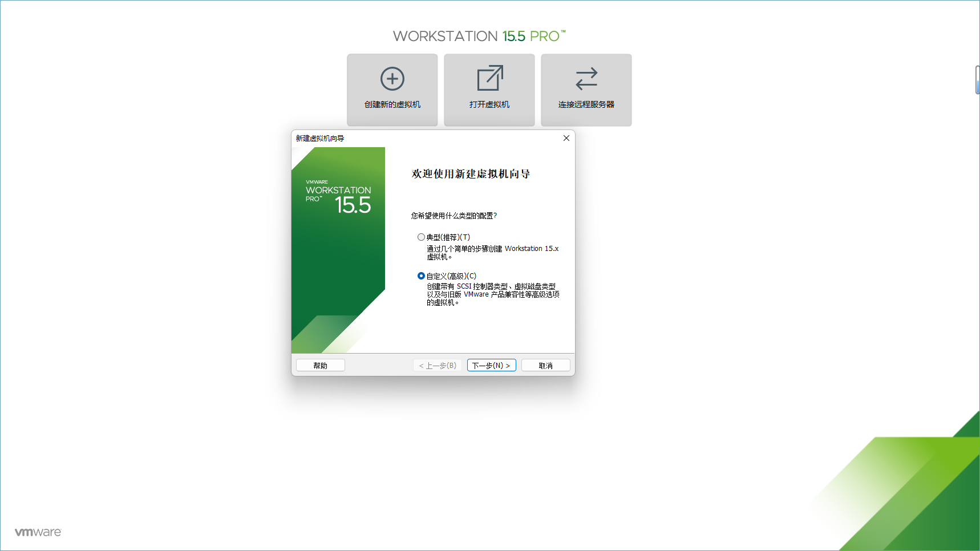Cancel the wizard with 取消 button

[x=546, y=365]
